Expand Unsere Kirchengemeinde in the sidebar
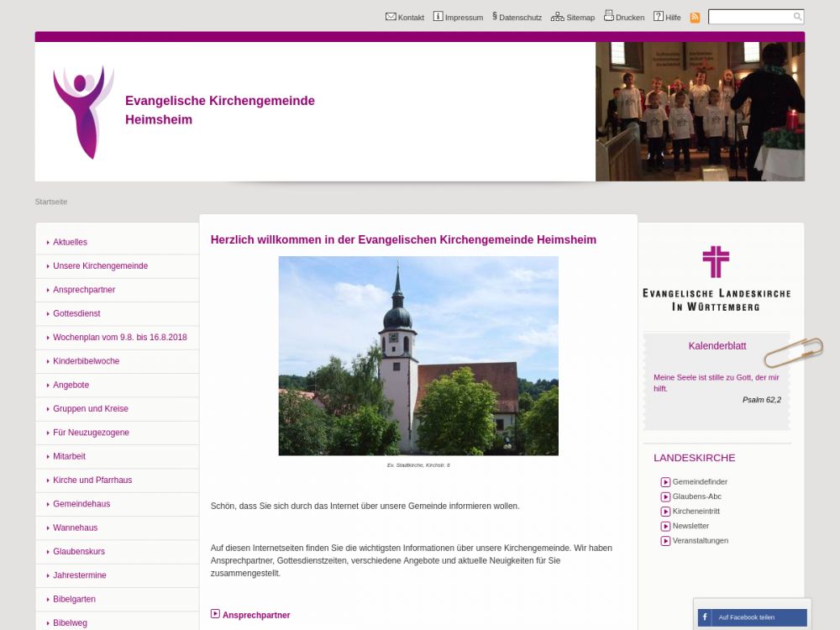840x630 pixels. tap(100, 265)
